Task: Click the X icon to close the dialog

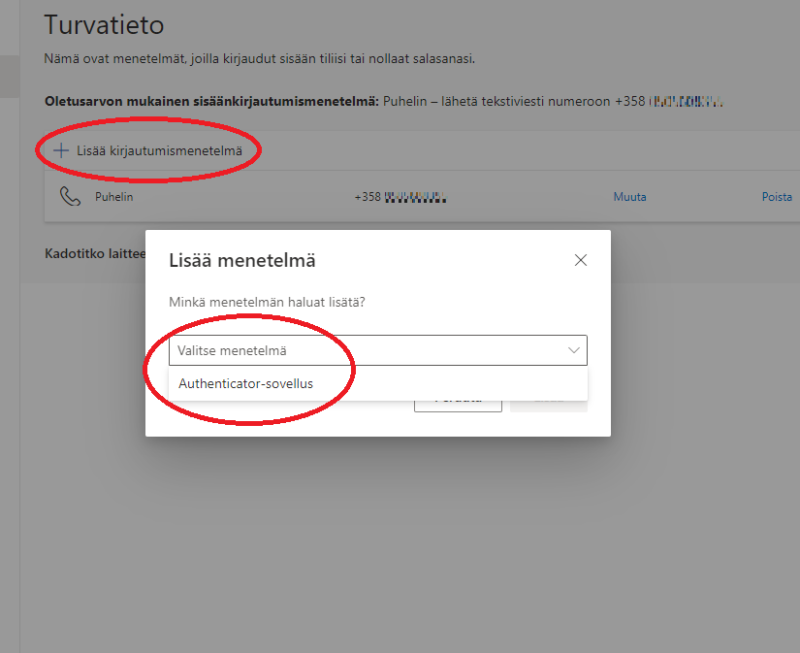Action: pyautogui.click(x=580, y=259)
